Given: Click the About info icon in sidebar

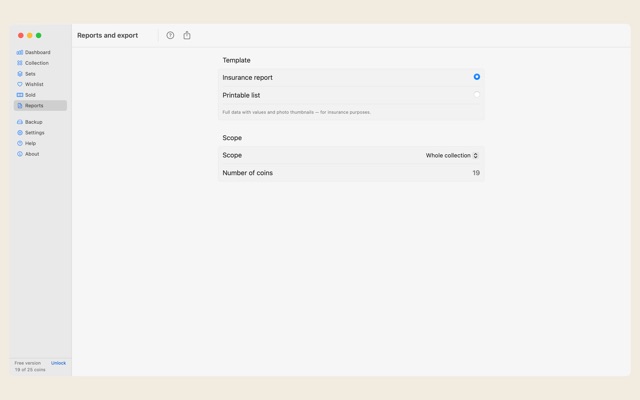Looking at the screenshot, I should pyautogui.click(x=20, y=154).
